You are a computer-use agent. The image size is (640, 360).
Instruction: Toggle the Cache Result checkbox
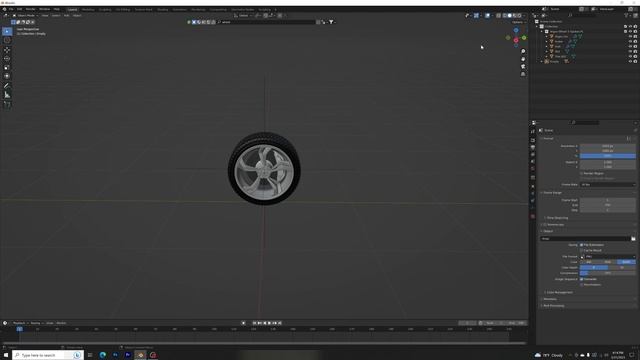click(x=581, y=250)
